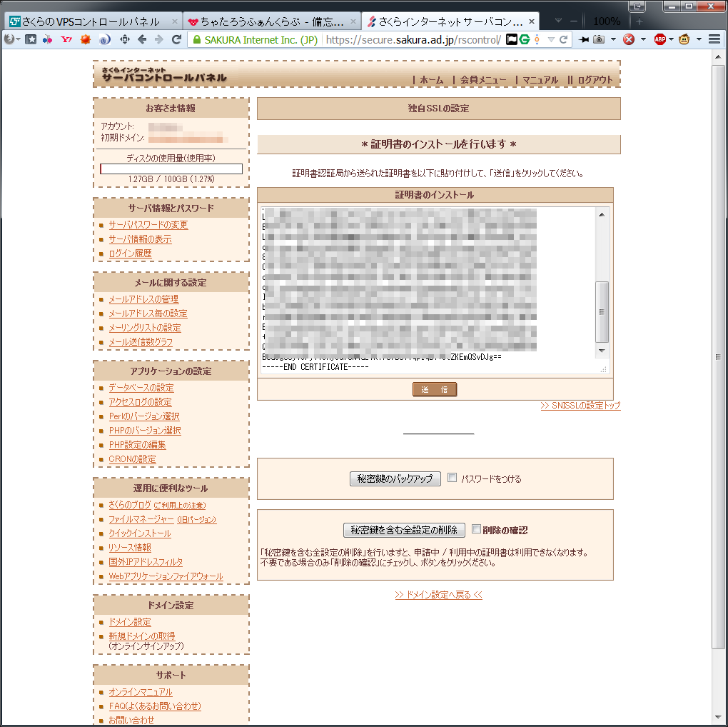Click the four-arrow move toolbar icon

pos(125,39)
